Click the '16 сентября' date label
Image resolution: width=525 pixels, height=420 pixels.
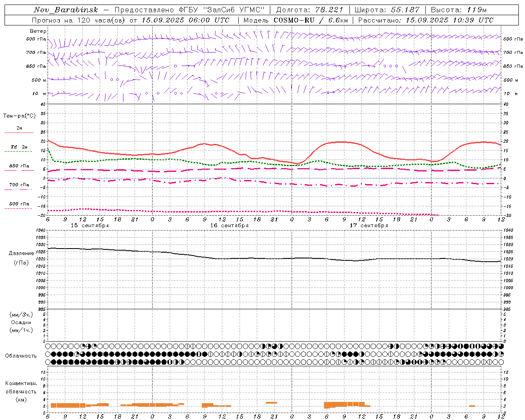tap(229, 226)
